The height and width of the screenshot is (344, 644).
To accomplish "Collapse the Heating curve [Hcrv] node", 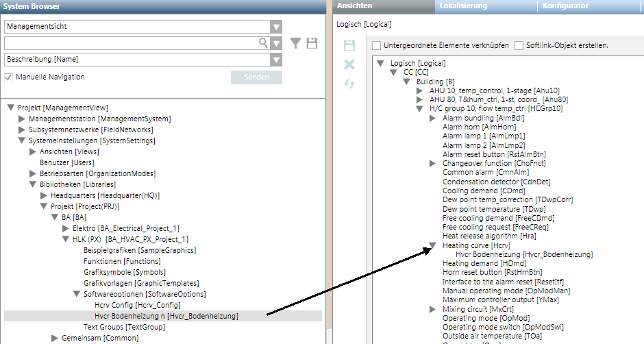I will click(433, 245).
